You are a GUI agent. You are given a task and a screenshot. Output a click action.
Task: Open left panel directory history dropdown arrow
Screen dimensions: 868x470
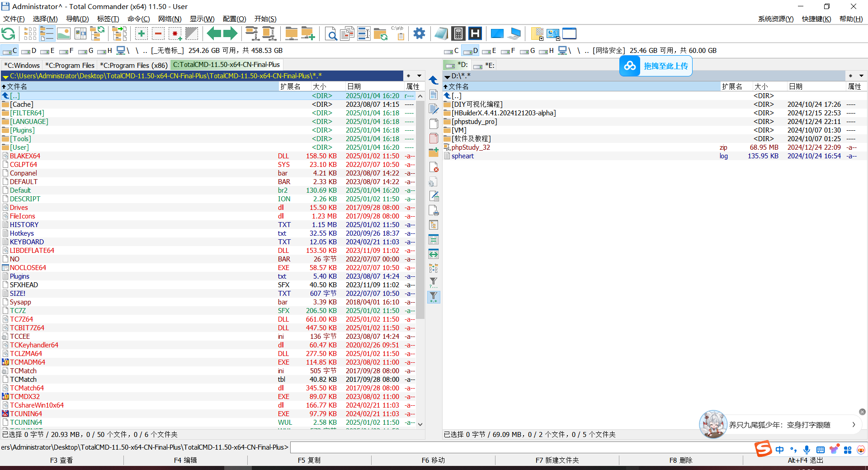(419, 76)
